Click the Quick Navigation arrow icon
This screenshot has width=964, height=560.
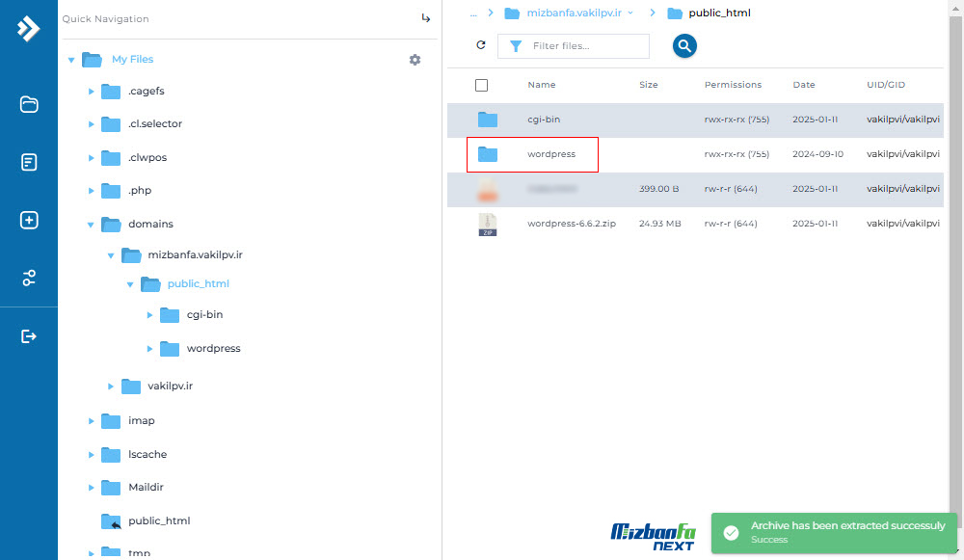tap(425, 18)
